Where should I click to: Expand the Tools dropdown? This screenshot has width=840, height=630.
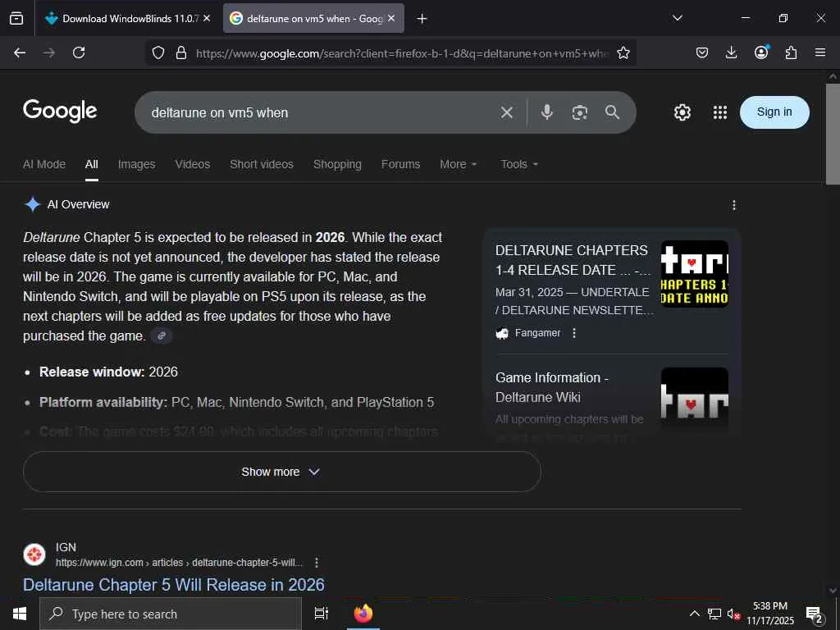coord(519,164)
